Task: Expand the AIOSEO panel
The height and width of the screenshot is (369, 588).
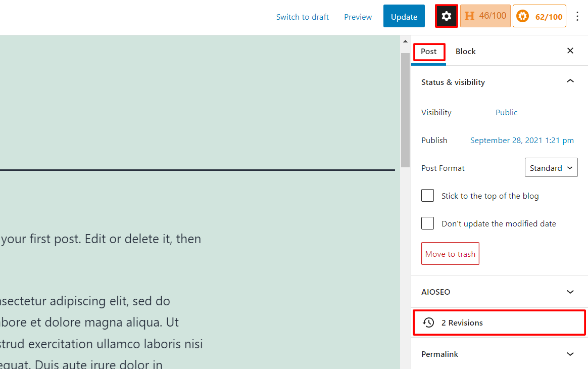Action: coord(570,292)
